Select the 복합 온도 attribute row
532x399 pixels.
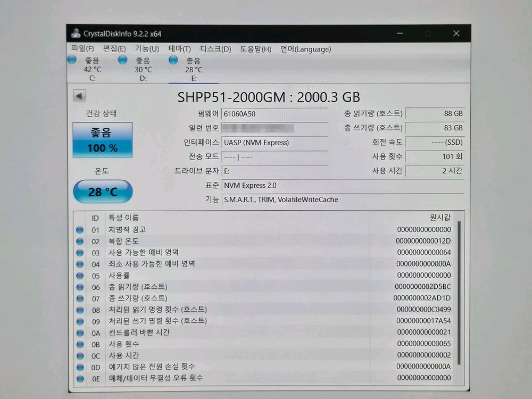[x=264, y=241]
